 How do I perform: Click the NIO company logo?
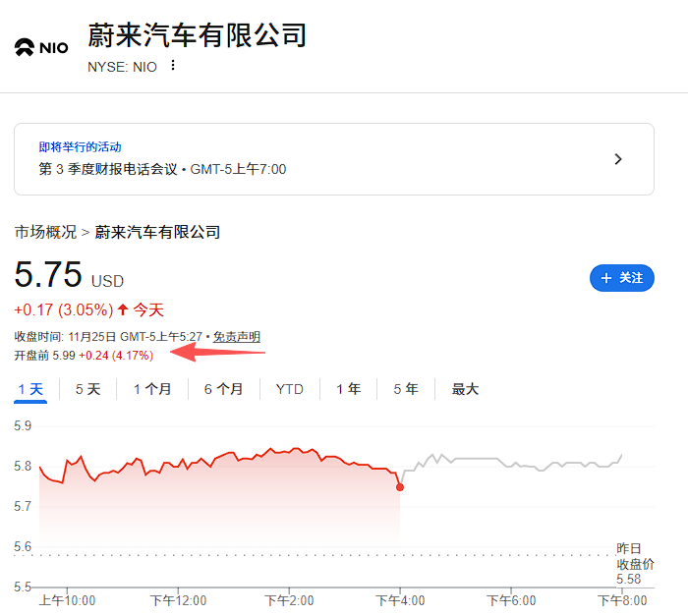(x=41, y=47)
